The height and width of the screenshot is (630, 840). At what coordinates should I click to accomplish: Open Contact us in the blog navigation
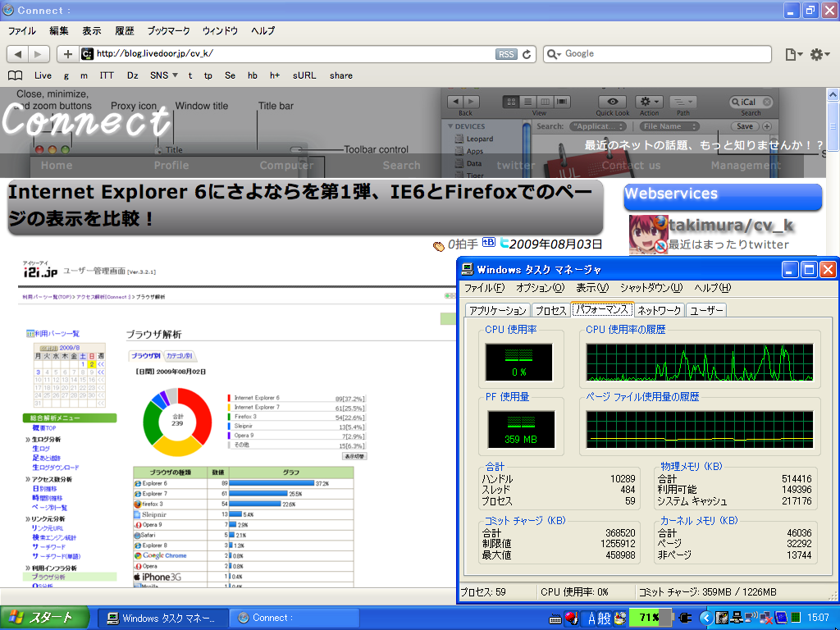[631, 166]
